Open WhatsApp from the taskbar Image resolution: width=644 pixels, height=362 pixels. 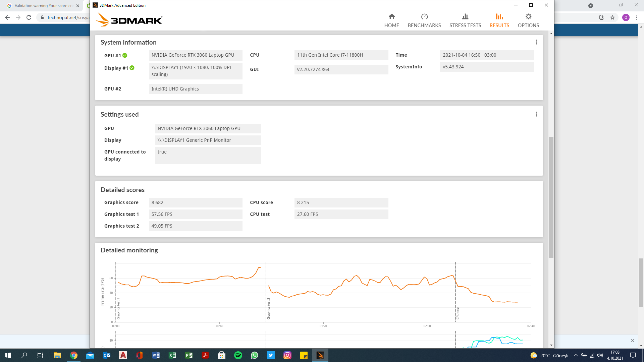point(255,355)
